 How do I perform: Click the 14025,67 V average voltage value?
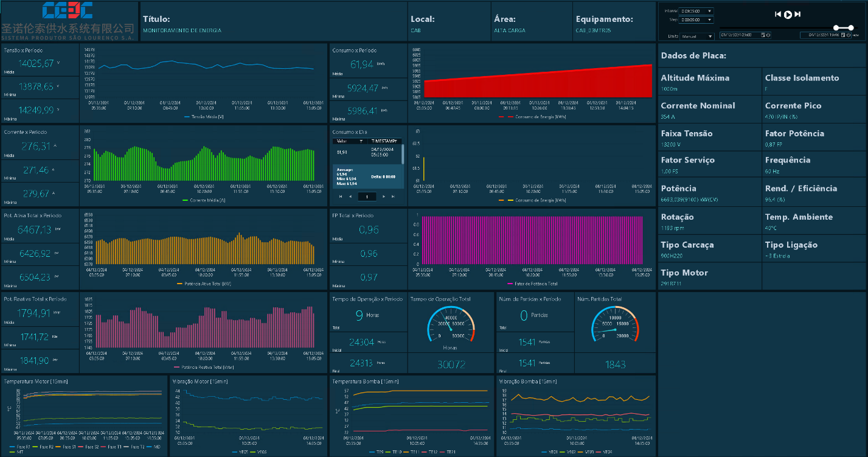(36, 63)
